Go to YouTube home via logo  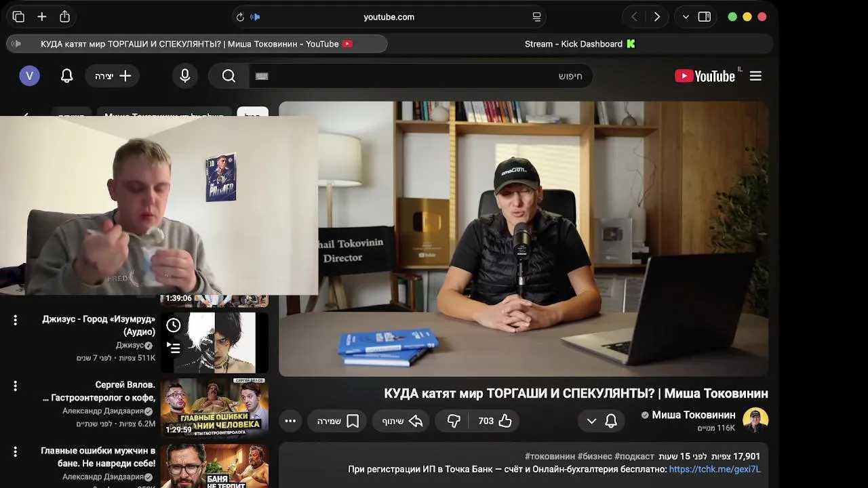[x=705, y=76]
